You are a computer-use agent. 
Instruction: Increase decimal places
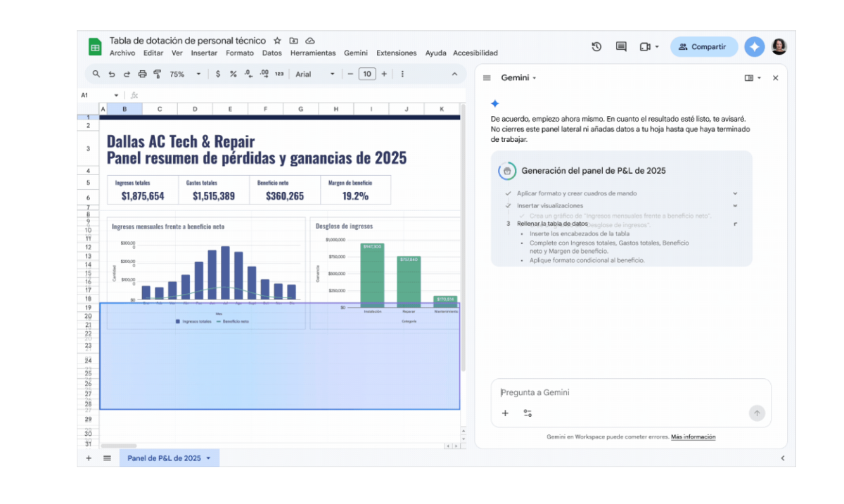pyautogui.click(x=264, y=74)
